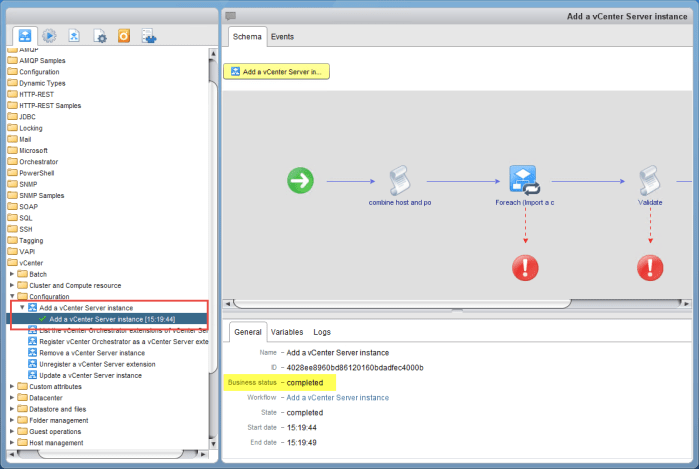
Task: Collapse the vCenter Configuration folder
Action: (12, 296)
